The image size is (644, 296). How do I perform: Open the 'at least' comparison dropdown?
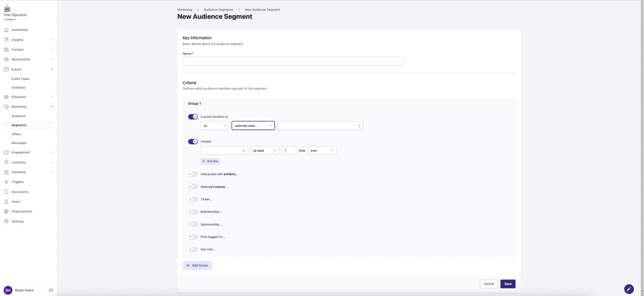click(x=264, y=151)
